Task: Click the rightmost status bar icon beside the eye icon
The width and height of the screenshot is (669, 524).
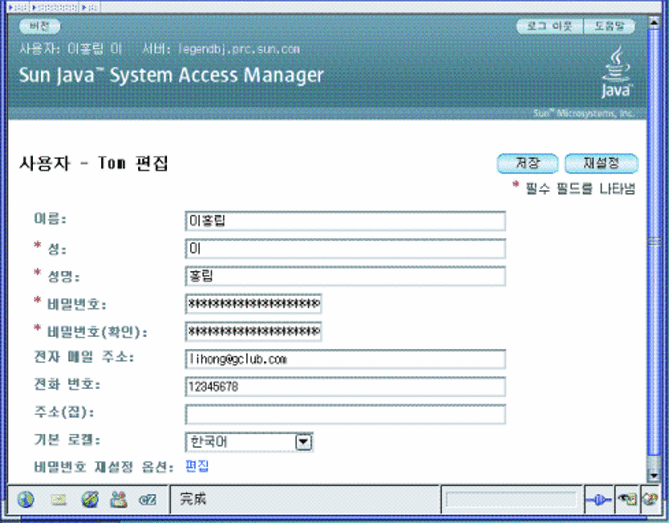Action: [650, 499]
